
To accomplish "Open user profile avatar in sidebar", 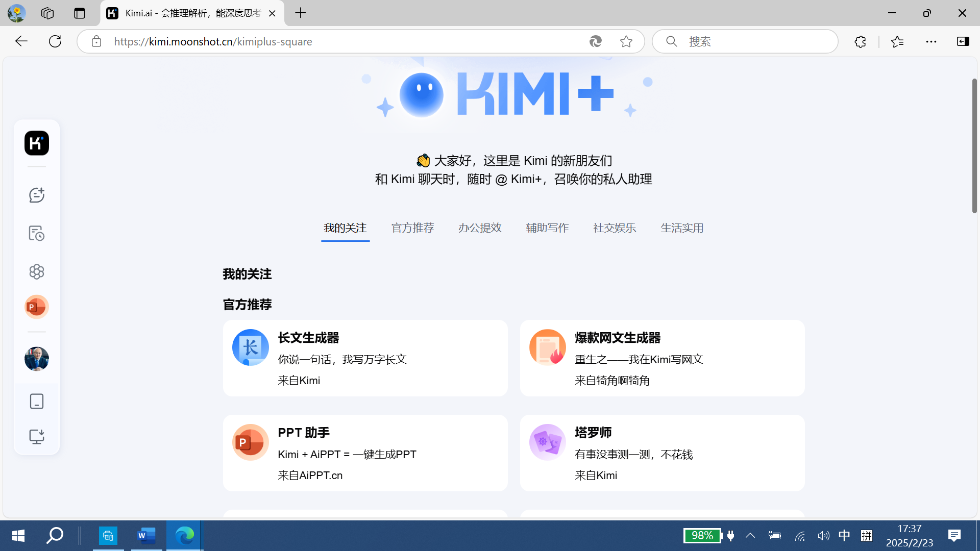I will tap(37, 359).
